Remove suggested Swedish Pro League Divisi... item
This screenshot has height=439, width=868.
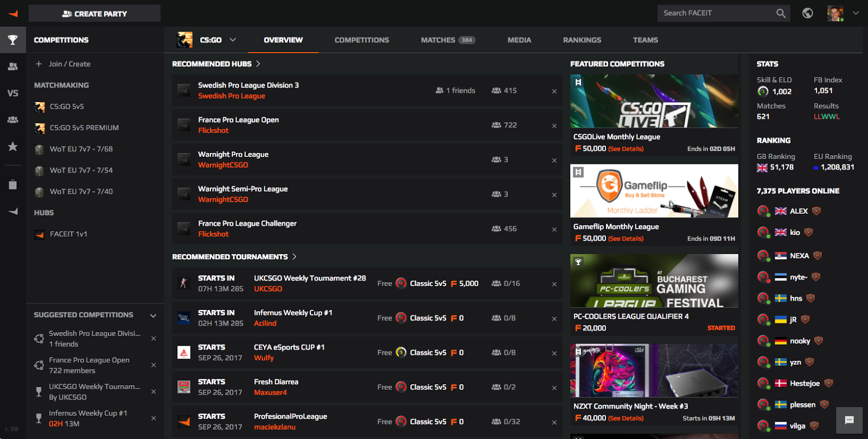[154, 339]
